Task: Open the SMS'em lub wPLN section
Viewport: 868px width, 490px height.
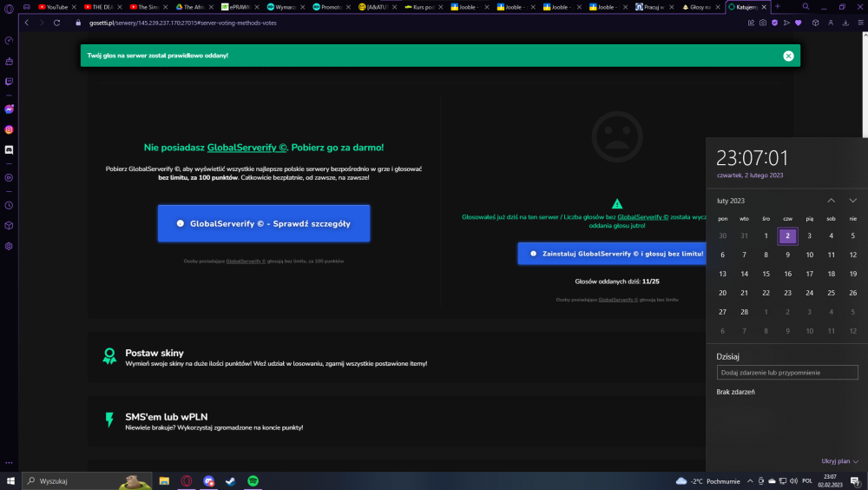Action: click(396, 421)
